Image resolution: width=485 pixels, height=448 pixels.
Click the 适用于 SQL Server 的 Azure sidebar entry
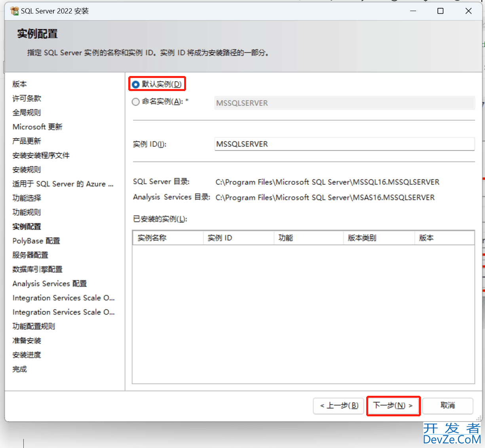63,184
